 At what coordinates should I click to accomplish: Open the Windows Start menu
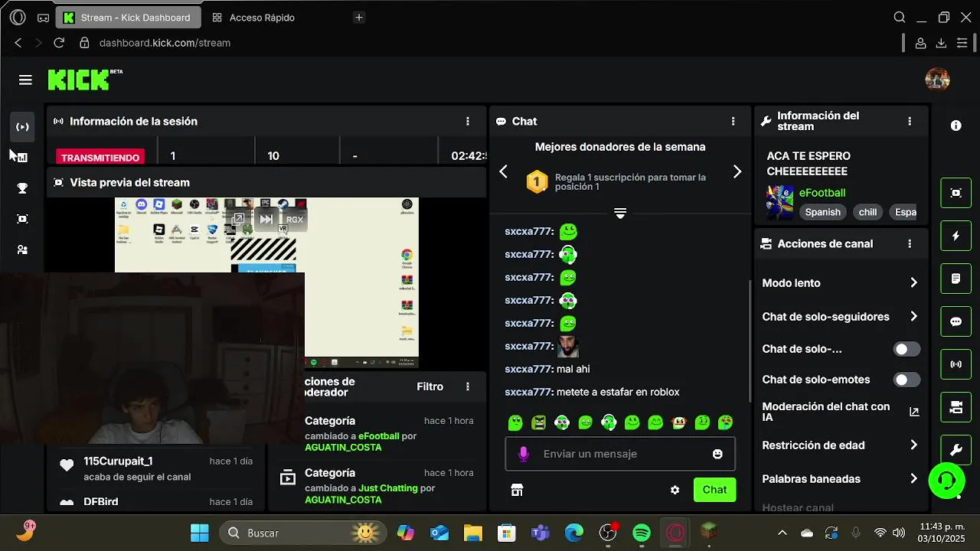[200, 533]
